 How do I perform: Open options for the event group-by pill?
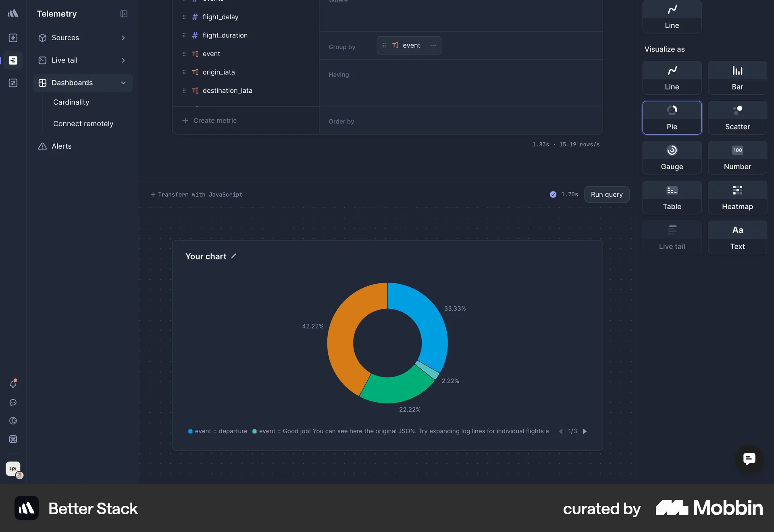[x=433, y=46]
